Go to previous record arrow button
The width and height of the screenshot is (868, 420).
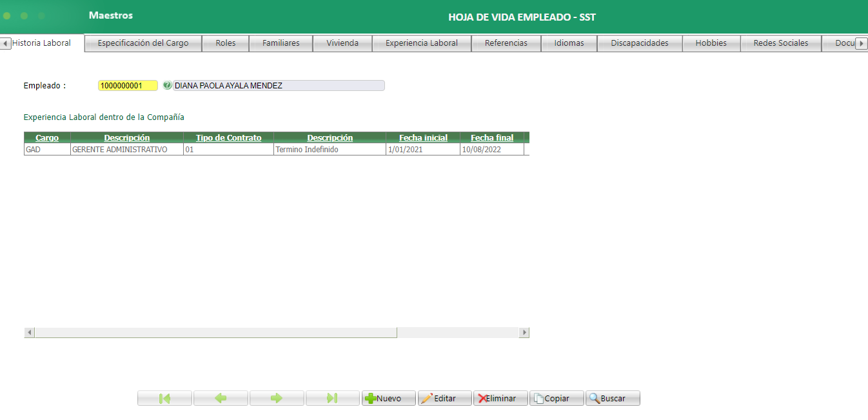click(221, 398)
